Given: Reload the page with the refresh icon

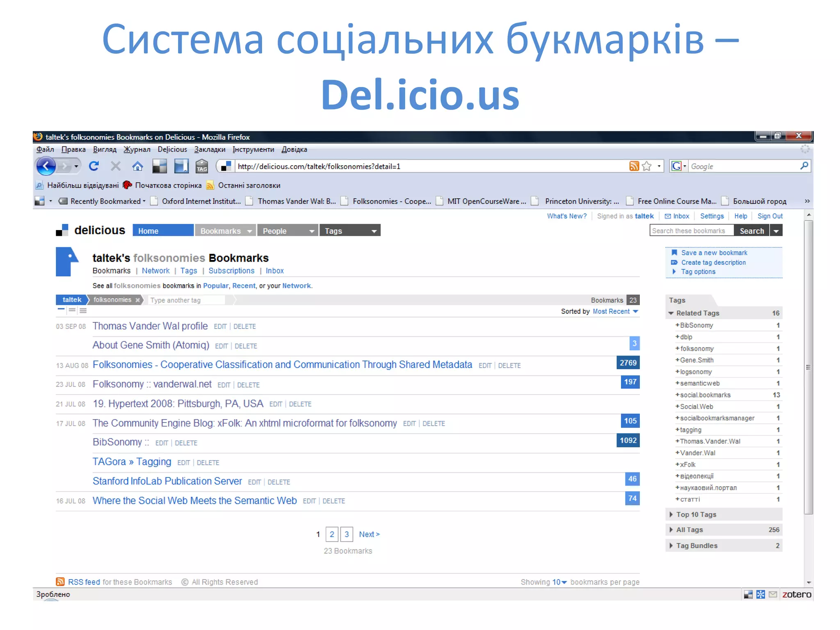Looking at the screenshot, I should point(94,166).
